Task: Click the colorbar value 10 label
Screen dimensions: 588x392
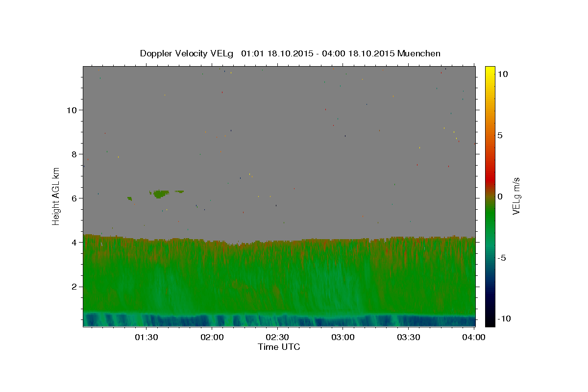Action: point(503,73)
